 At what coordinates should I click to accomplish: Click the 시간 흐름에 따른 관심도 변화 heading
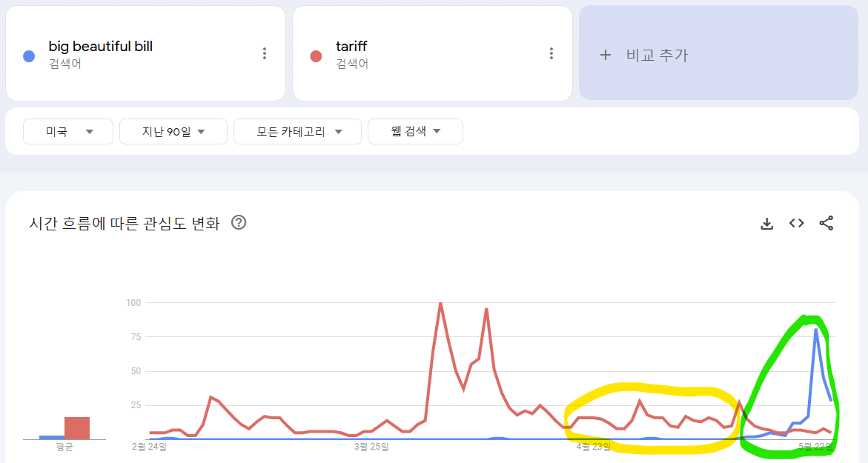pos(125,223)
